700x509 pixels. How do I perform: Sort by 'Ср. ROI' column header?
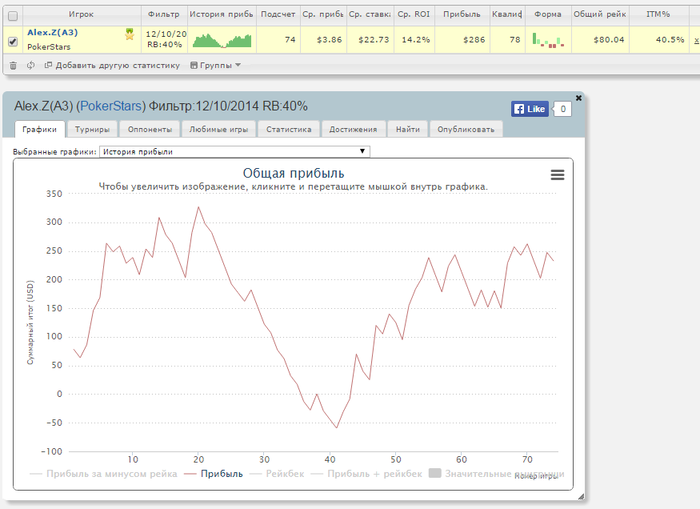(x=414, y=14)
